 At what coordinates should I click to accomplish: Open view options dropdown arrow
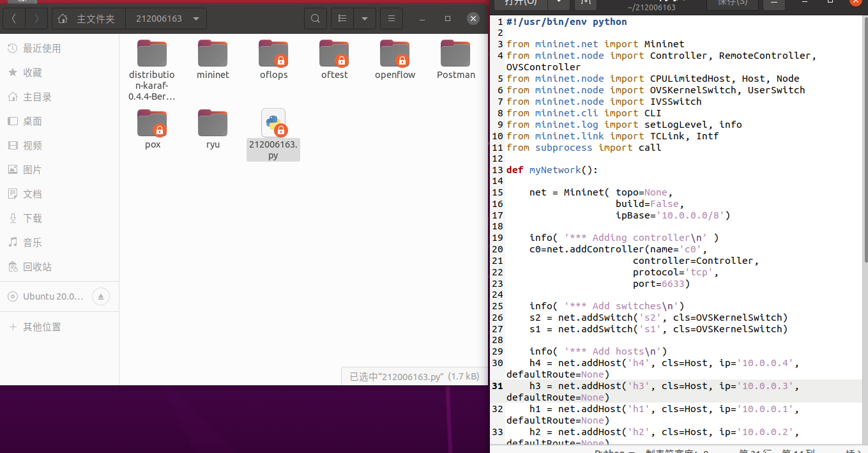pyautogui.click(x=365, y=19)
